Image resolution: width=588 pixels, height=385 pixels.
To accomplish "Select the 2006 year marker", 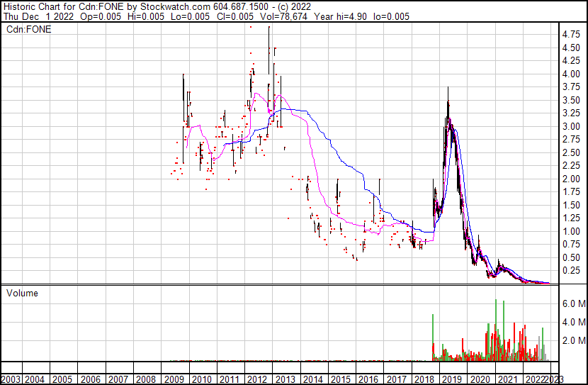I will click(x=91, y=379).
